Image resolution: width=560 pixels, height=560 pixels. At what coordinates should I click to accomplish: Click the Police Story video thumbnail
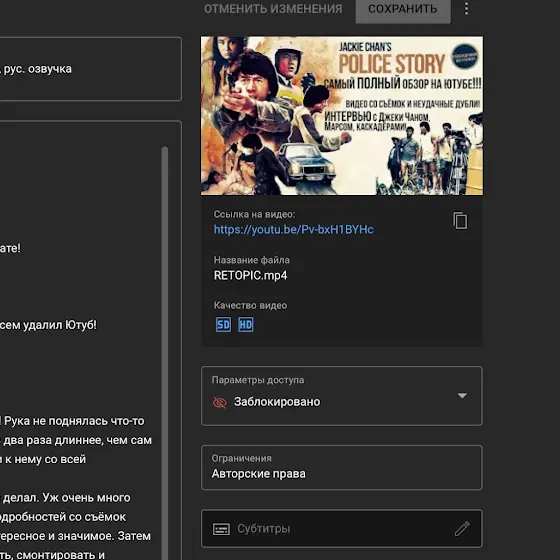tap(342, 116)
